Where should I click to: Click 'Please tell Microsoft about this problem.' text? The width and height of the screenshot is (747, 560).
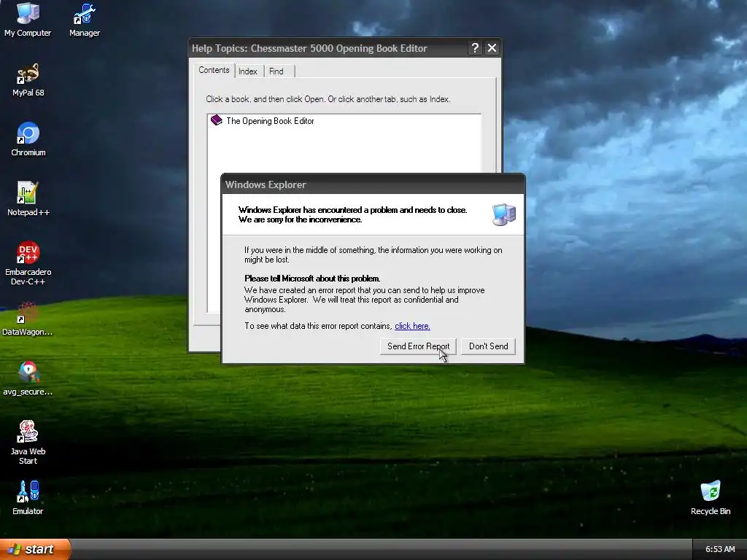312,279
